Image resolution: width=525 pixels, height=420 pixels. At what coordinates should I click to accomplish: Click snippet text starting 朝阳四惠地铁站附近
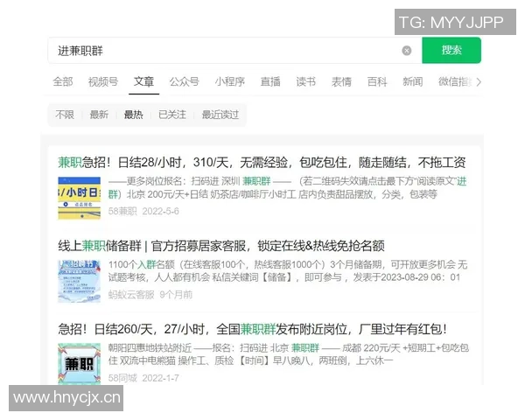[x=288, y=354]
